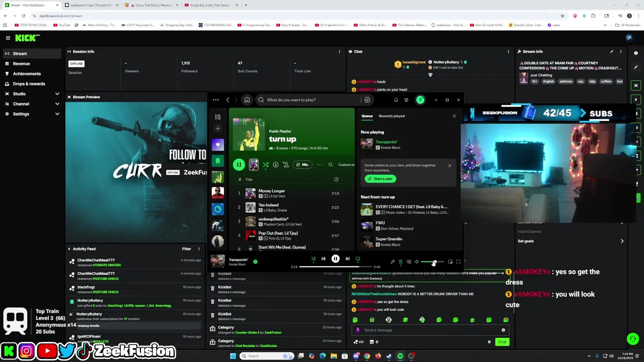
Task: Open Connect to a device icon
Action: (409, 262)
